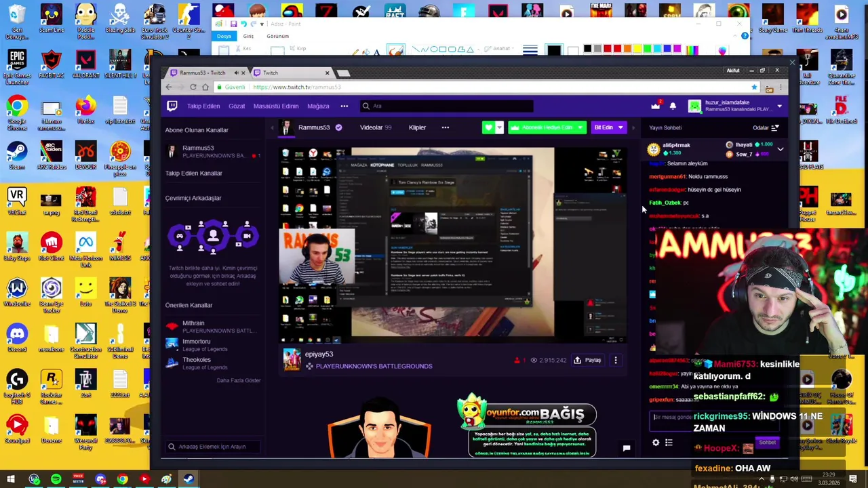Open the Giriş ribbon tab in Paint
The width and height of the screenshot is (868, 488).
click(248, 36)
